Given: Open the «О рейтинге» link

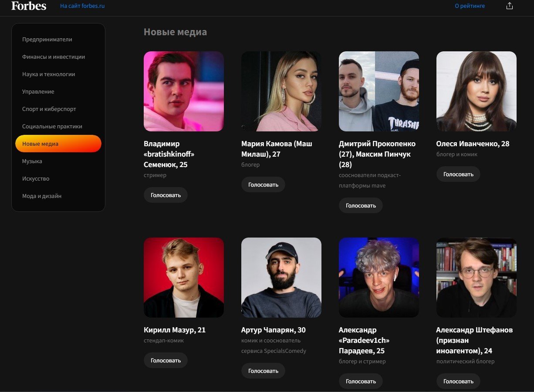Looking at the screenshot, I should tap(470, 6).
